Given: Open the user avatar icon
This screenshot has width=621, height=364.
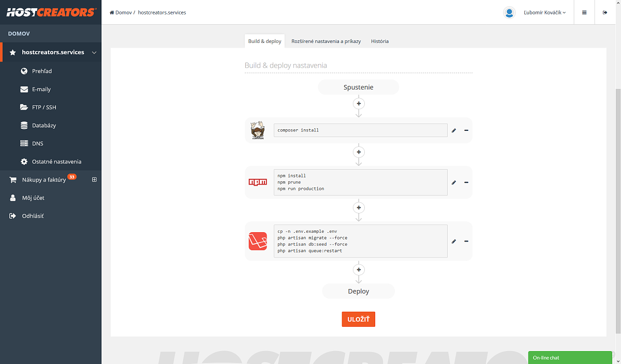Looking at the screenshot, I should pos(509,12).
